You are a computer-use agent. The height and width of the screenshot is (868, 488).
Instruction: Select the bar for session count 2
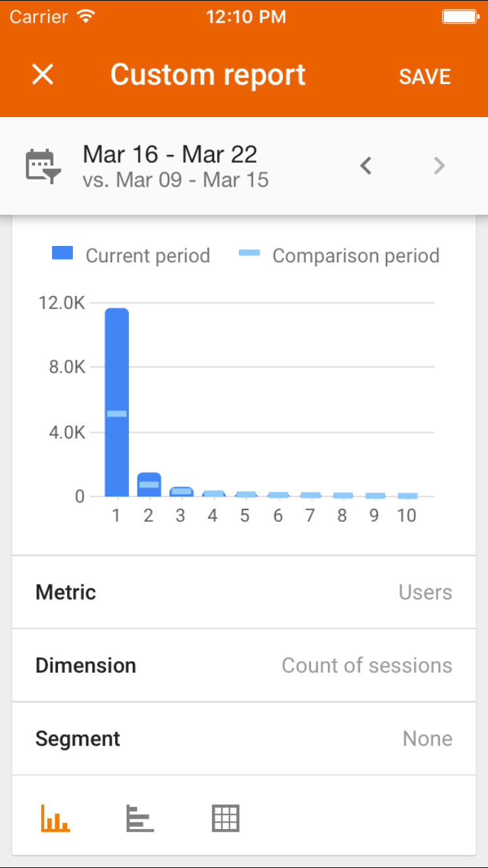[x=149, y=484]
